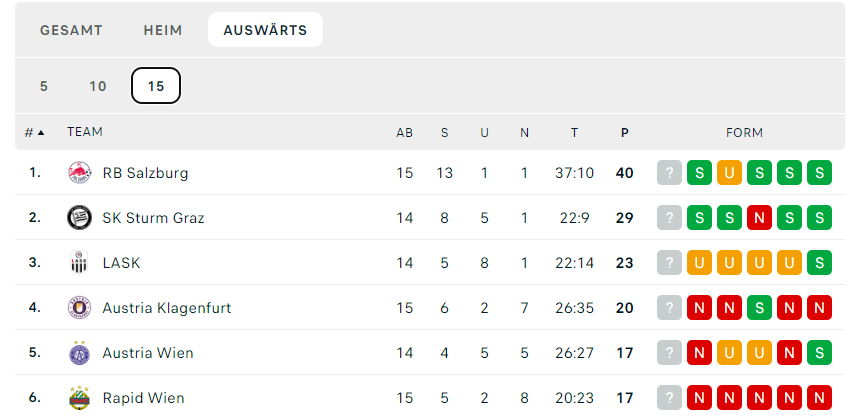Image resolution: width=860 pixels, height=418 pixels.
Task: Click the RB Salzburg club logo
Action: click(80, 173)
